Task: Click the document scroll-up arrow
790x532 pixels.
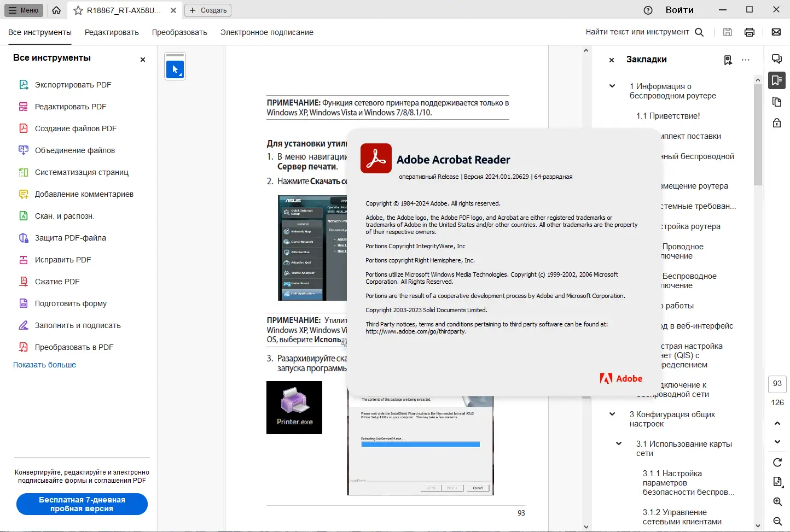Action: pyautogui.click(x=586, y=50)
